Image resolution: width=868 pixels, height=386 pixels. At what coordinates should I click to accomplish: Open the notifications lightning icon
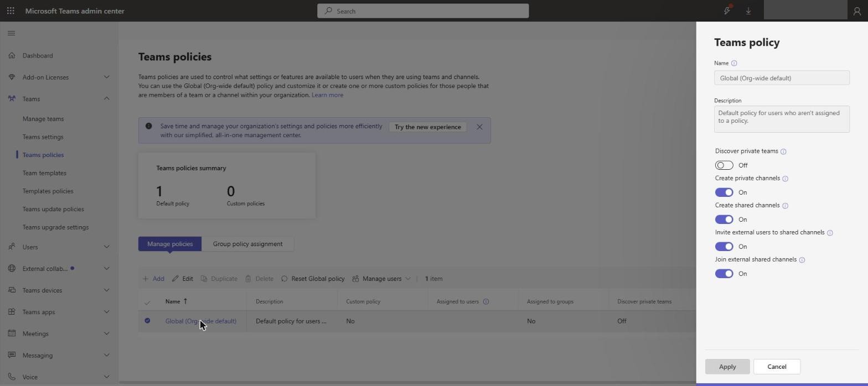727,11
